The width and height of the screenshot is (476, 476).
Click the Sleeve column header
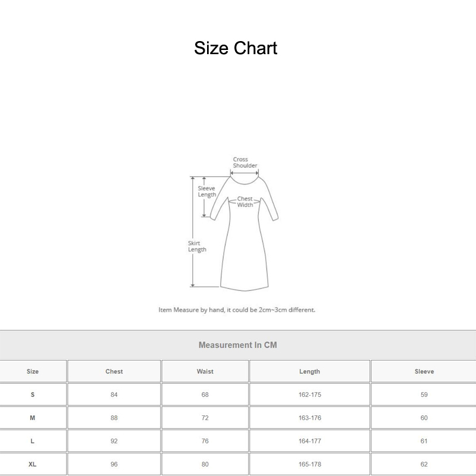[x=424, y=371]
